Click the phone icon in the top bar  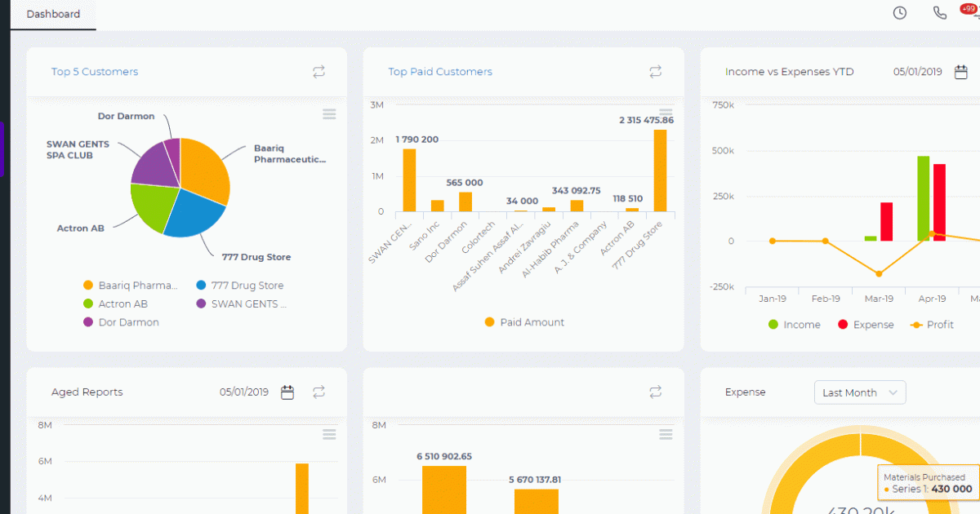pos(940,13)
